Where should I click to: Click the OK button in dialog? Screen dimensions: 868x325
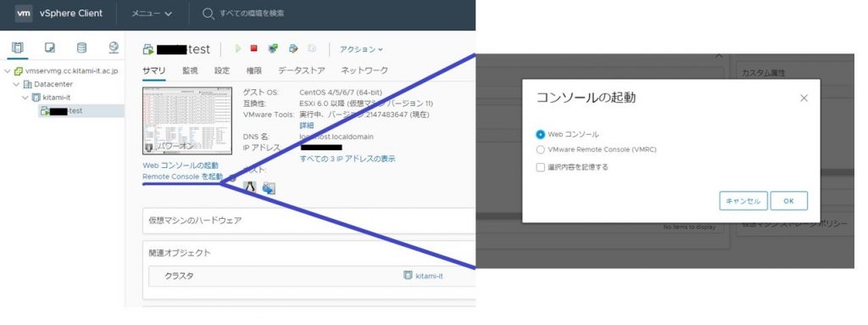tap(789, 201)
